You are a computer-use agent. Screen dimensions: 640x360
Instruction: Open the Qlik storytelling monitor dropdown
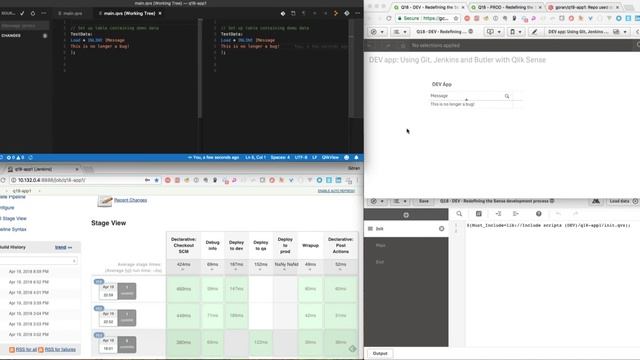click(x=494, y=31)
